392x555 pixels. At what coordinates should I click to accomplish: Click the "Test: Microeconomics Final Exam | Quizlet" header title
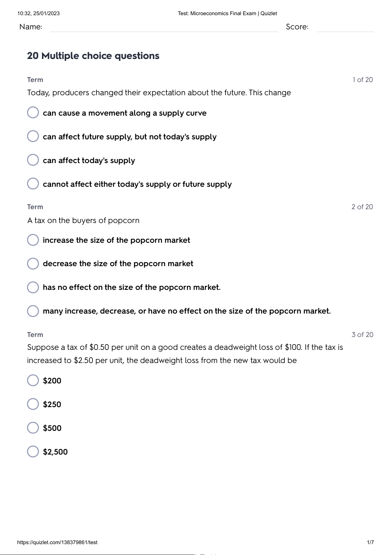[x=227, y=14]
